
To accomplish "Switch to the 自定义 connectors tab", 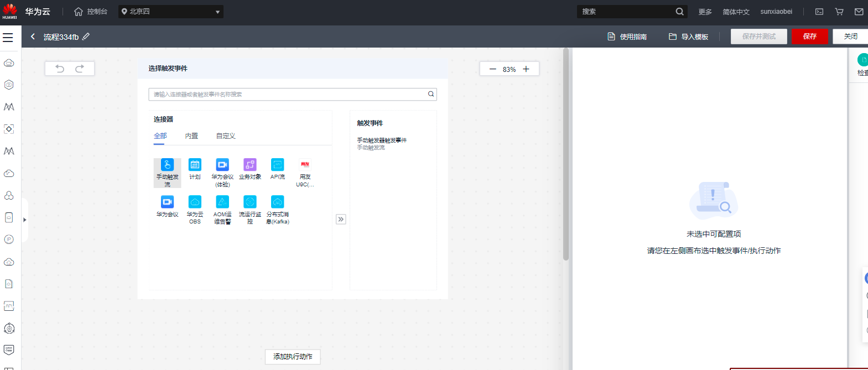I will pyautogui.click(x=226, y=136).
